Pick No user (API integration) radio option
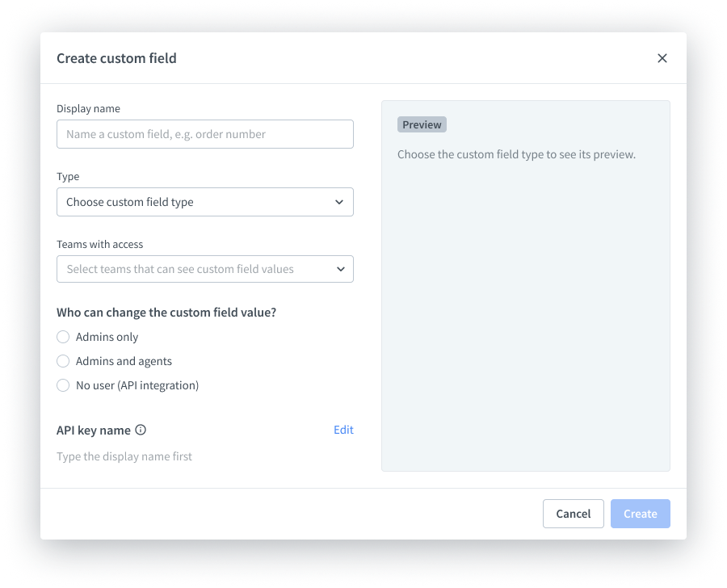This screenshot has height=588, width=727. coord(63,385)
